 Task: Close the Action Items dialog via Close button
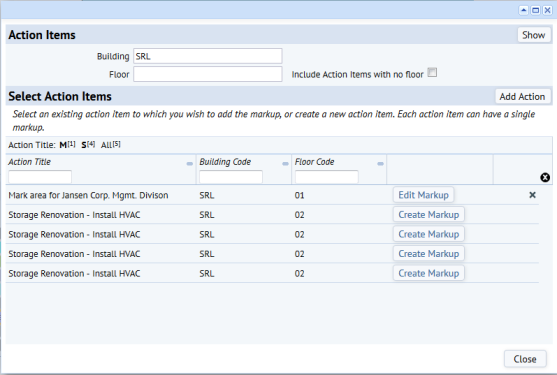(x=525, y=359)
